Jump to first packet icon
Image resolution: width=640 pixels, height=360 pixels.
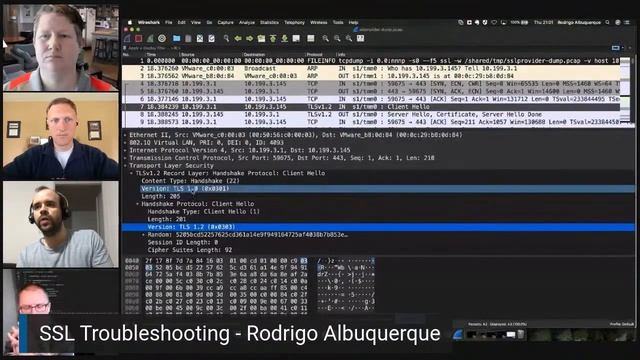(x=273, y=38)
